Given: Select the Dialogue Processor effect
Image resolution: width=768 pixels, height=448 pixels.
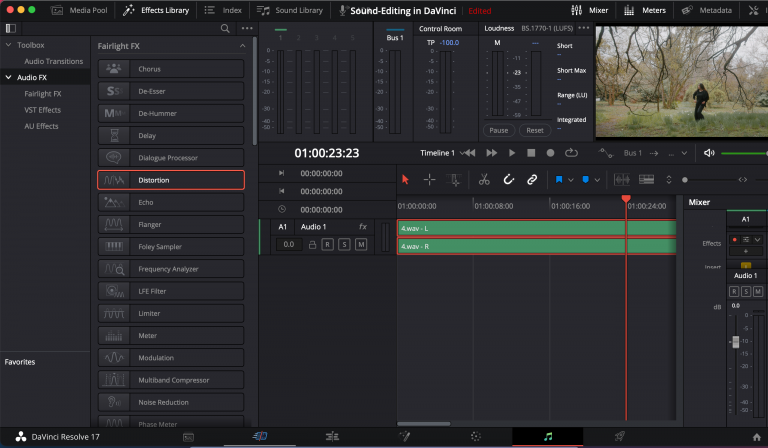Looking at the screenshot, I should (171, 158).
